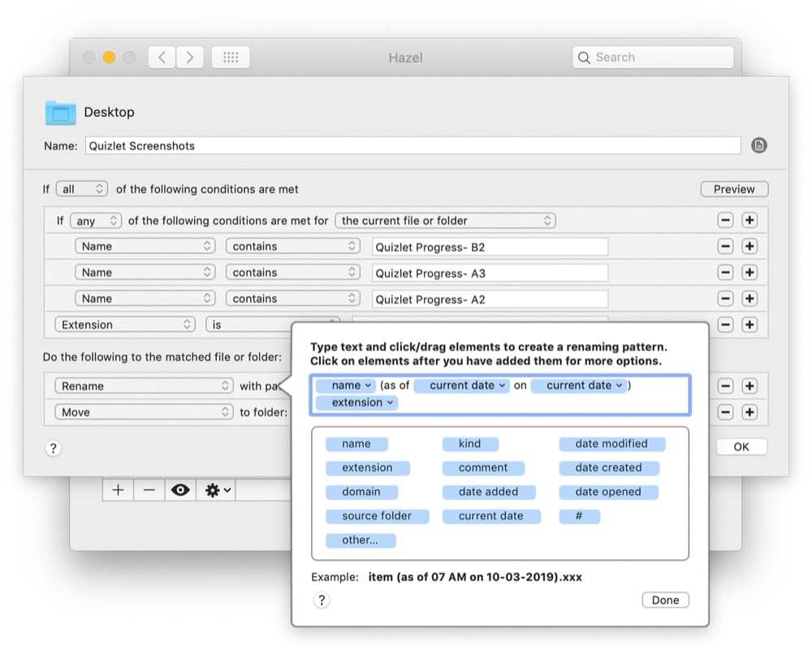The height and width of the screenshot is (654, 812).
Task: Open contains operator dropdown for A2 row
Action: (292, 298)
